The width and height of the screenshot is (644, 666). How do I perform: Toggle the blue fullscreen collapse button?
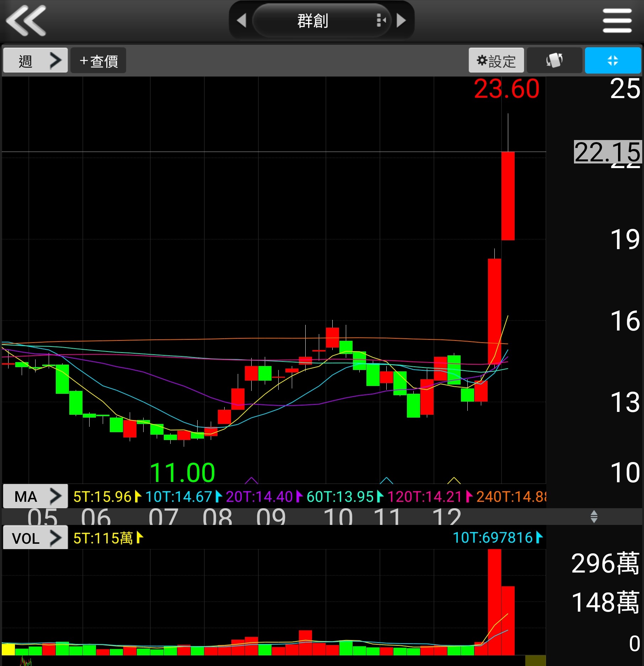point(613,60)
